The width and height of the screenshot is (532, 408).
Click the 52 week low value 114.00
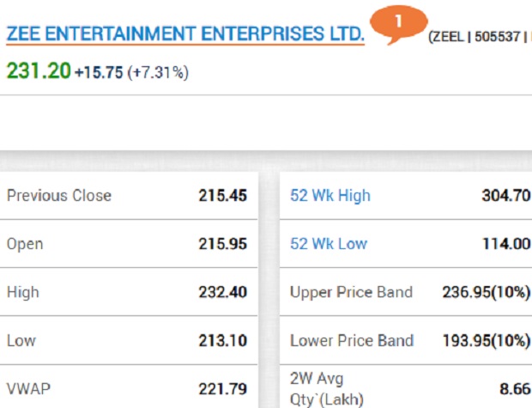click(x=505, y=244)
